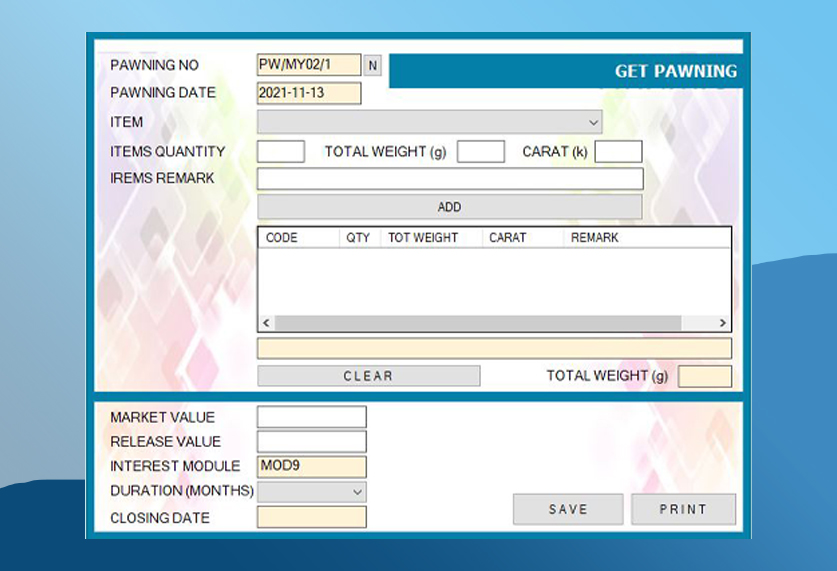Click the right arrow of table scrollbar

[722, 323]
